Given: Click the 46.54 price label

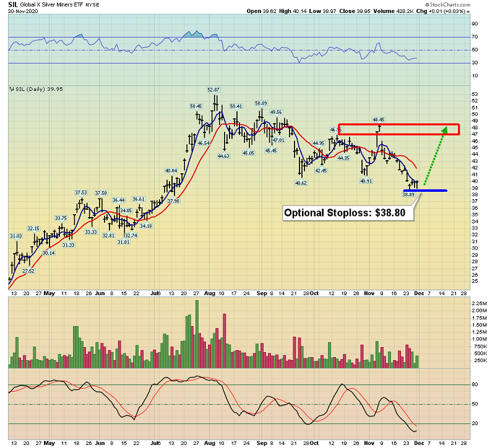Looking at the screenshot, I should pos(204,143).
